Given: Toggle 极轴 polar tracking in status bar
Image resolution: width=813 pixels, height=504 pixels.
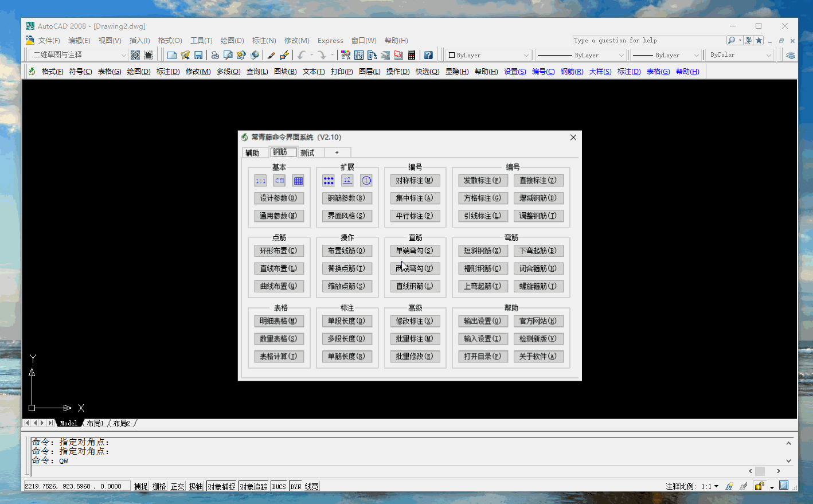Looking at the screenshot, I should click(196, 486).
